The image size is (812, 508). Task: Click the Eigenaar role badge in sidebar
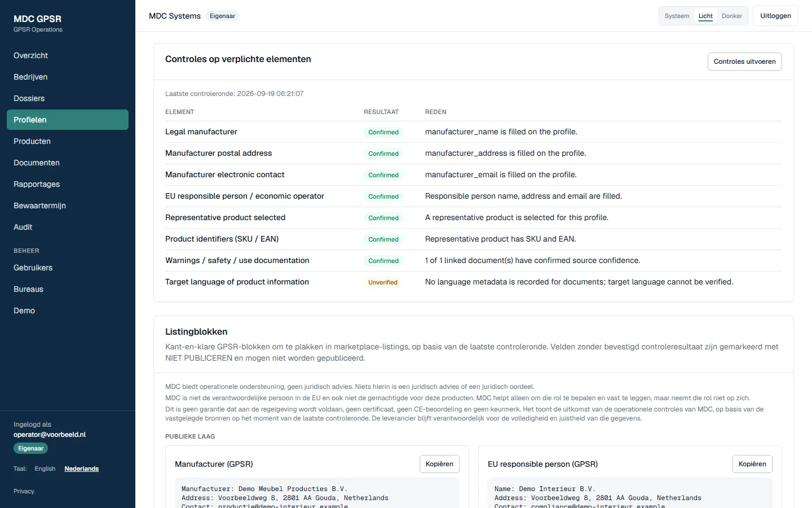(x=30, y=448)
